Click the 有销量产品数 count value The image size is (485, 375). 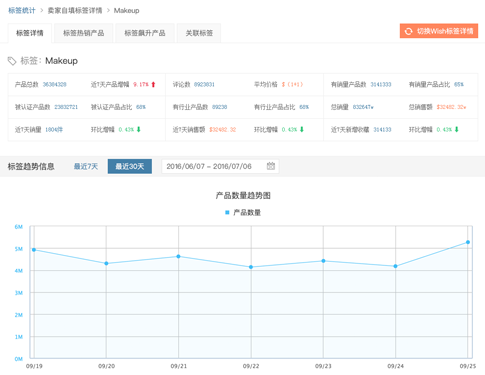381,84
